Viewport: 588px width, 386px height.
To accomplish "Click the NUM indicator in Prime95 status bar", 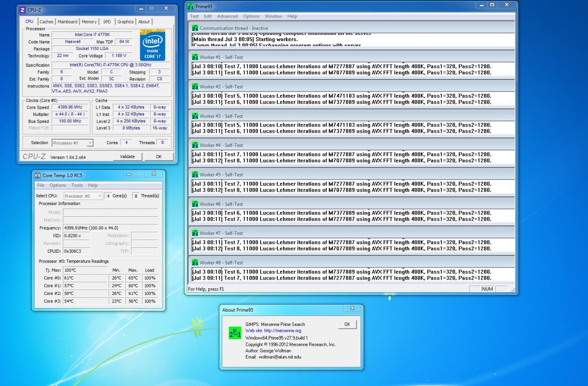I will (x=488, y=289).
